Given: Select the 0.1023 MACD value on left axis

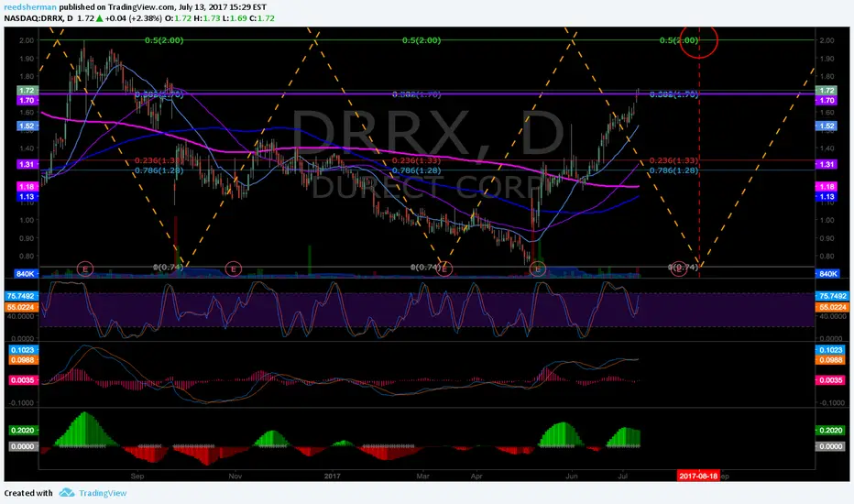Looking at the screenshot, I should click(x=22, y=350).
